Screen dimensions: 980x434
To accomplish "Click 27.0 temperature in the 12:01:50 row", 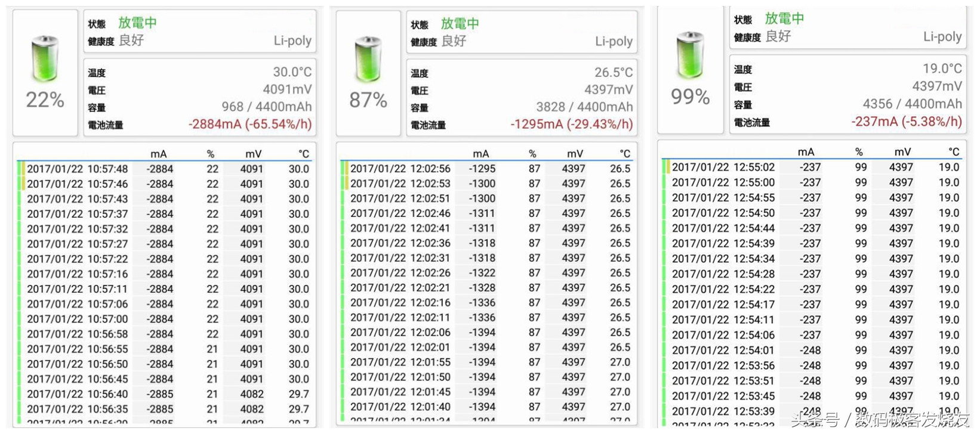I will (x=620, y=377).
